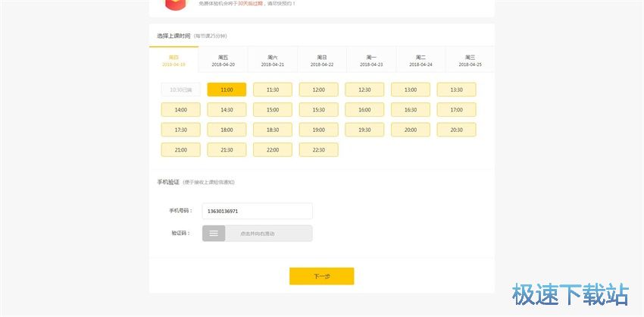Select the 17:00 time slot
Viewport: 644px width, 317px height.
(x=457, y=110)
